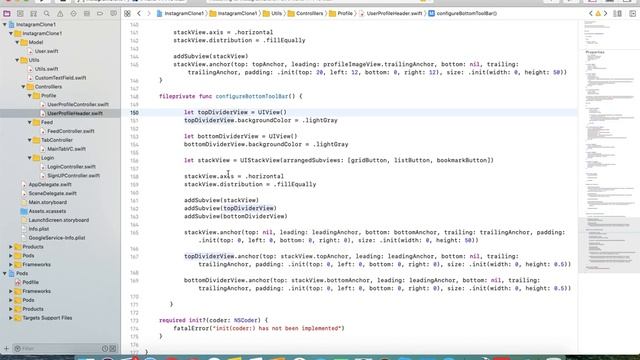
Task: Go back in editor history
Action: click(x=139, y=13)
